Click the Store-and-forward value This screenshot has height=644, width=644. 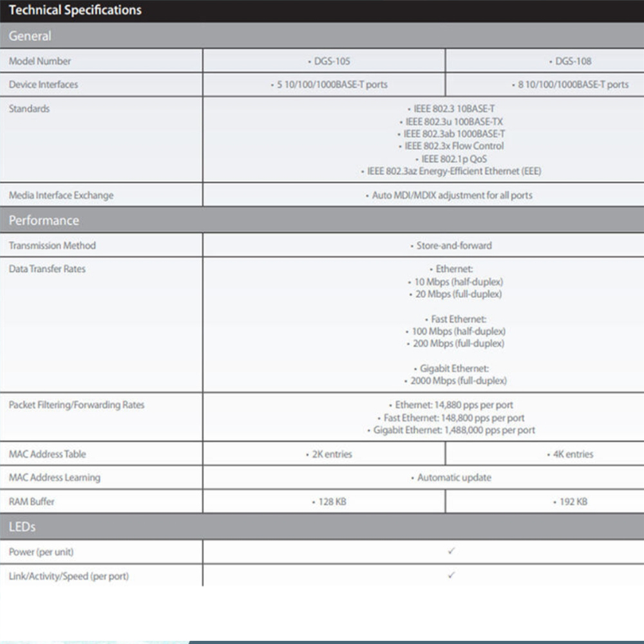pos(451,245)
